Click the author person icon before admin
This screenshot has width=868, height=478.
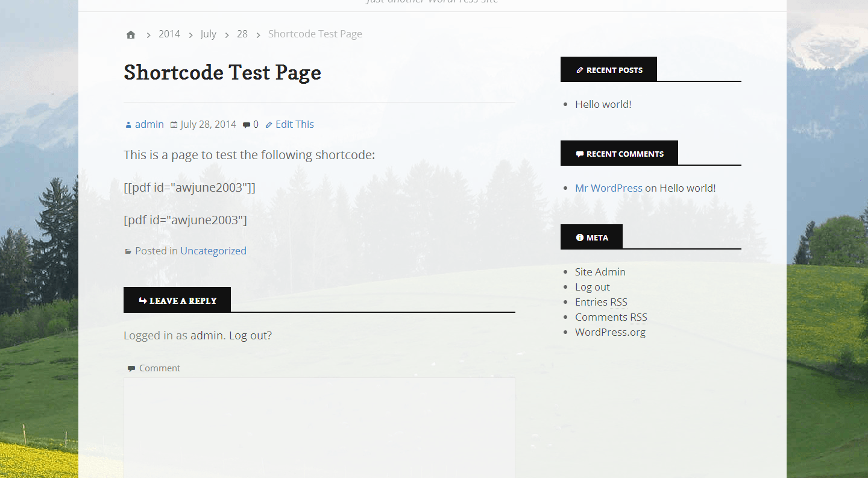[x=128, y=125]
